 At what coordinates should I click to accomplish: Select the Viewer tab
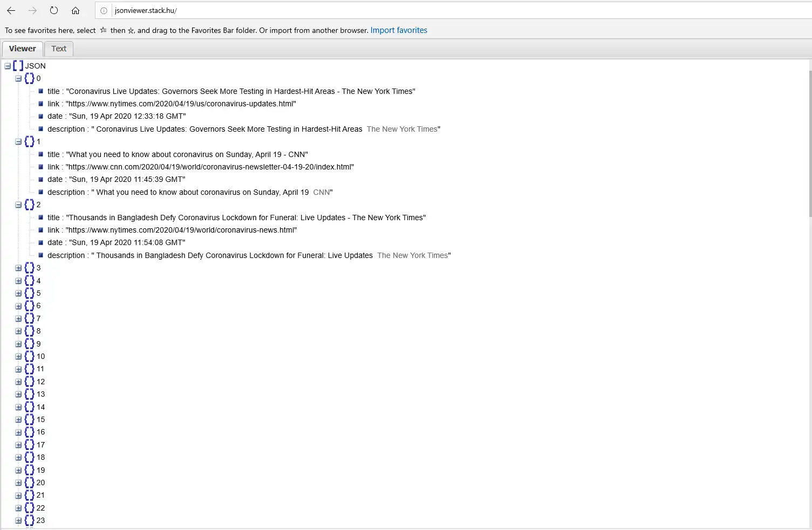click(22, 49)
